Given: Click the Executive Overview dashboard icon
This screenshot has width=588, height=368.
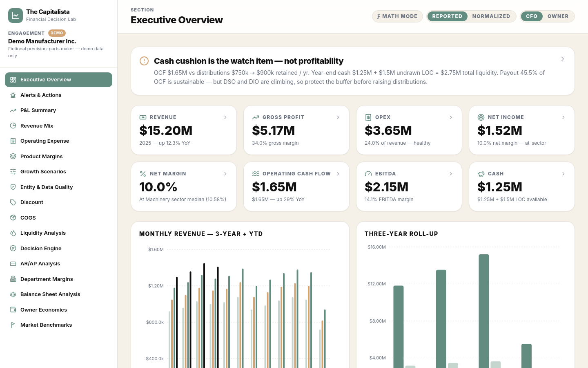Looking at the screenshot, I should point(13,80).
